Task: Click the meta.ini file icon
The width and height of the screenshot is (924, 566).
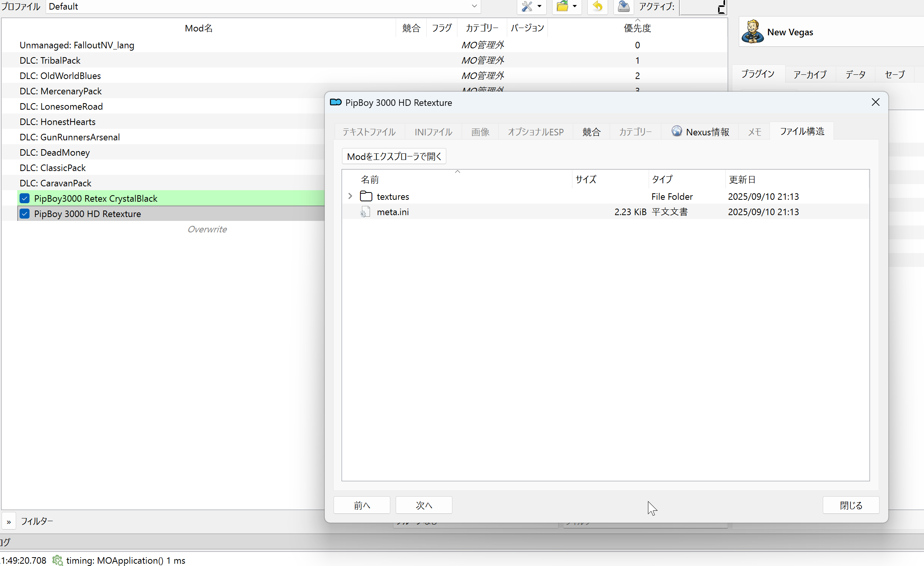Action: click(x=365, y=212)
